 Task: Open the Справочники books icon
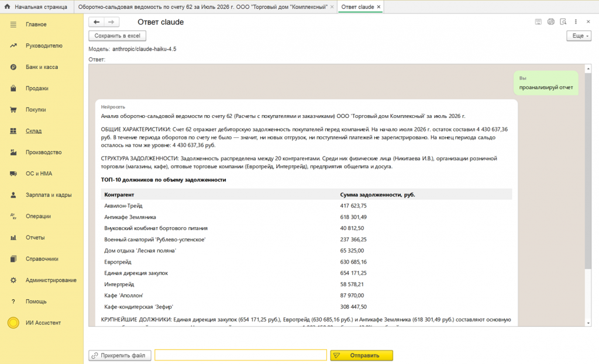point(13,259)
